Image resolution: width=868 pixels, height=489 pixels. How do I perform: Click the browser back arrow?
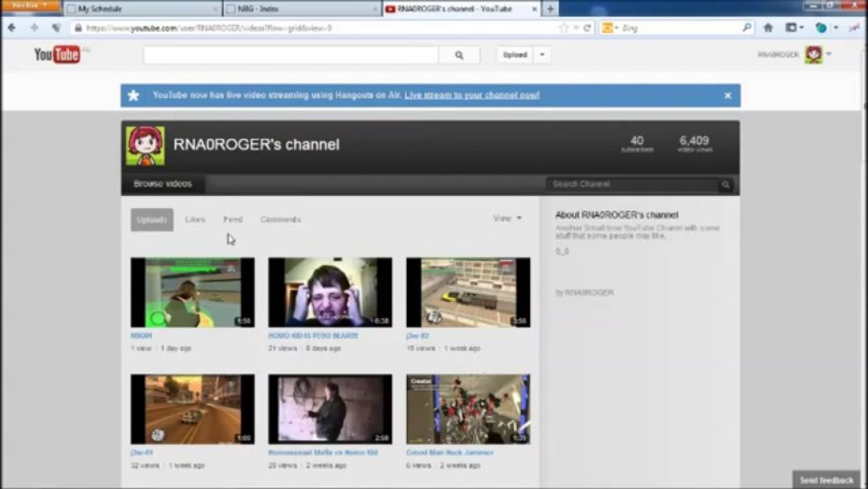(12, 28)
